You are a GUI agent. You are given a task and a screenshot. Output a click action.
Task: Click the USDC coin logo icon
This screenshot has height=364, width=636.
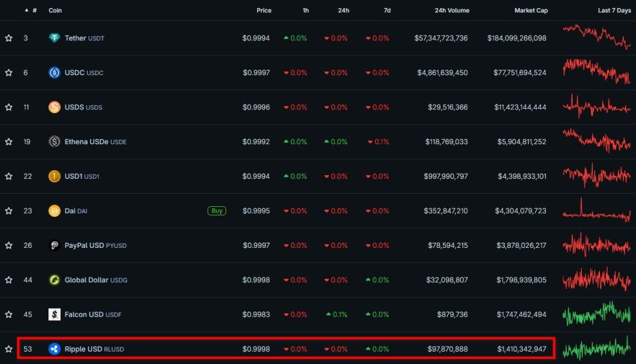55,73
